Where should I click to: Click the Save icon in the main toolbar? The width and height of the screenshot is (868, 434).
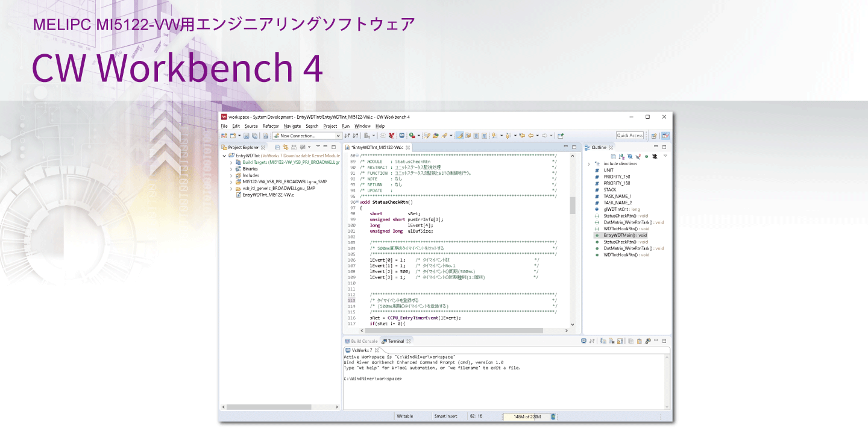coord(247,136)
